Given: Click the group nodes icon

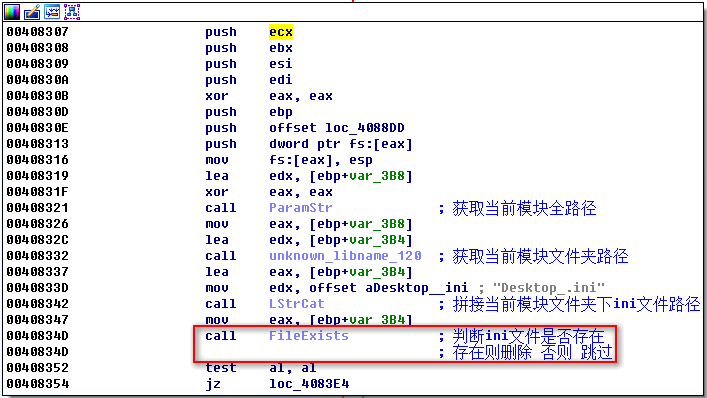Looking at the screenshot, I should coord(72,12).
